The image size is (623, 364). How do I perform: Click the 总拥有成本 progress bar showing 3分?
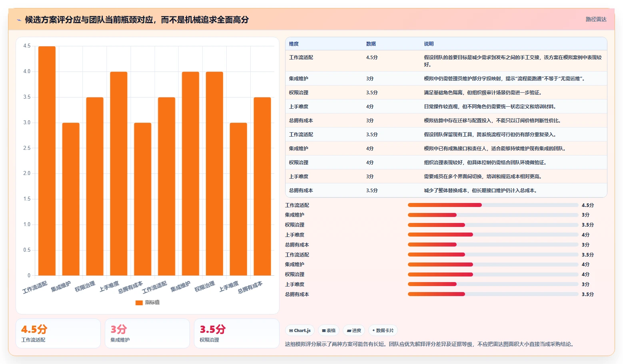click(x=493, y=245)
